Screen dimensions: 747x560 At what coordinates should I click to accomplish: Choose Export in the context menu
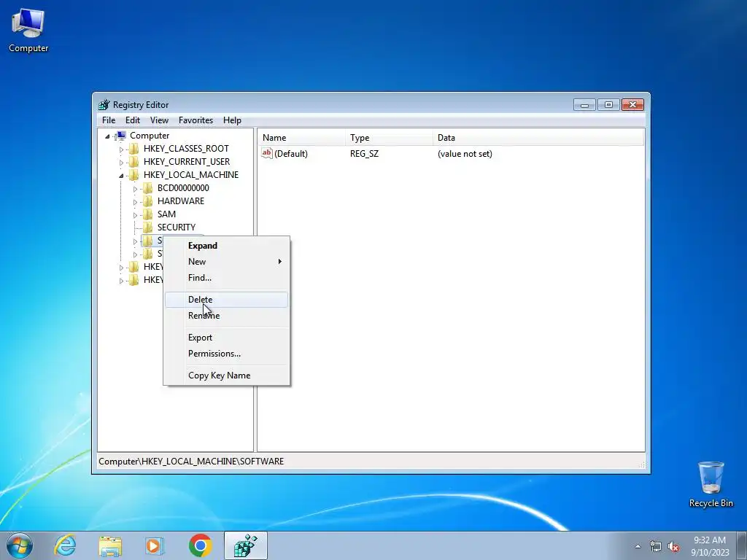click(x=226, y=338)
